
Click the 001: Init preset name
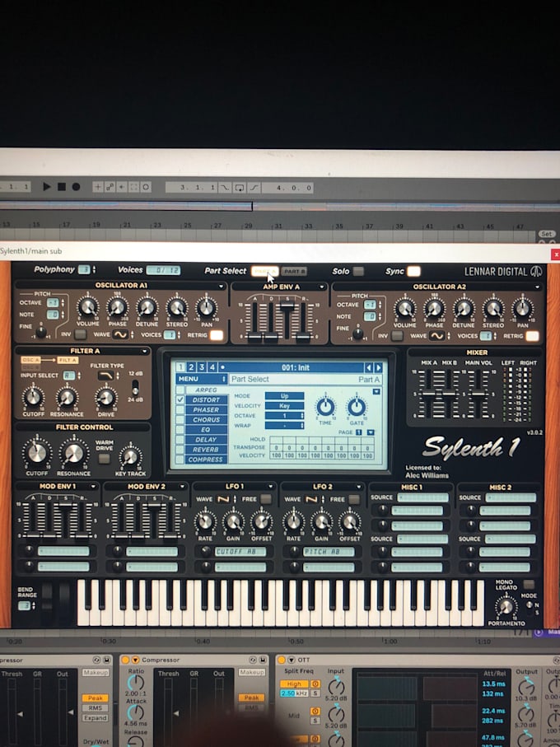click(296, 367)
